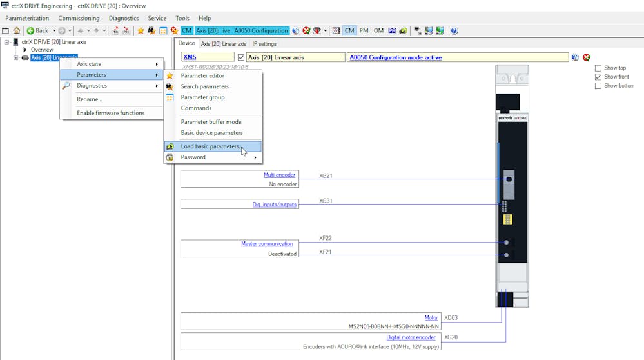Viewport: 644px width, 360px height.
Task: Click the grey forward navigation arrow
Action: 62,30
